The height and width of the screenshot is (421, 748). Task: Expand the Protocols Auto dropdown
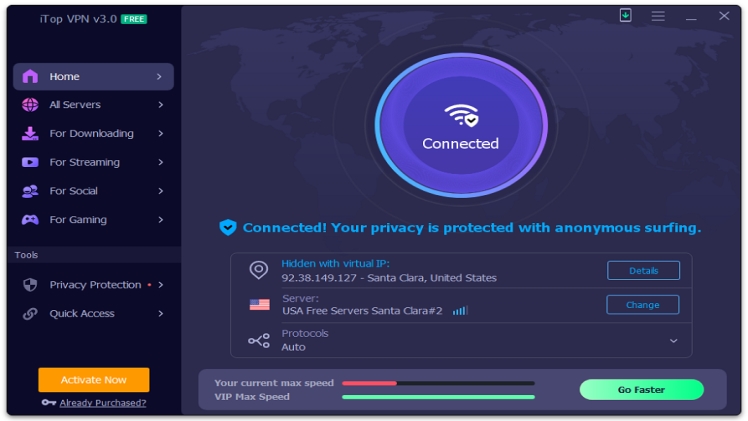point(673,341)
